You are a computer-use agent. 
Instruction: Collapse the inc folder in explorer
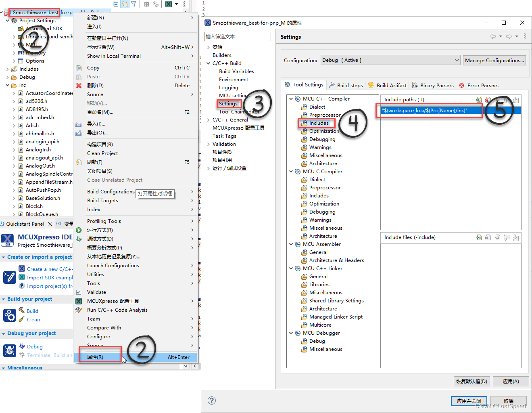pos(8,85)
